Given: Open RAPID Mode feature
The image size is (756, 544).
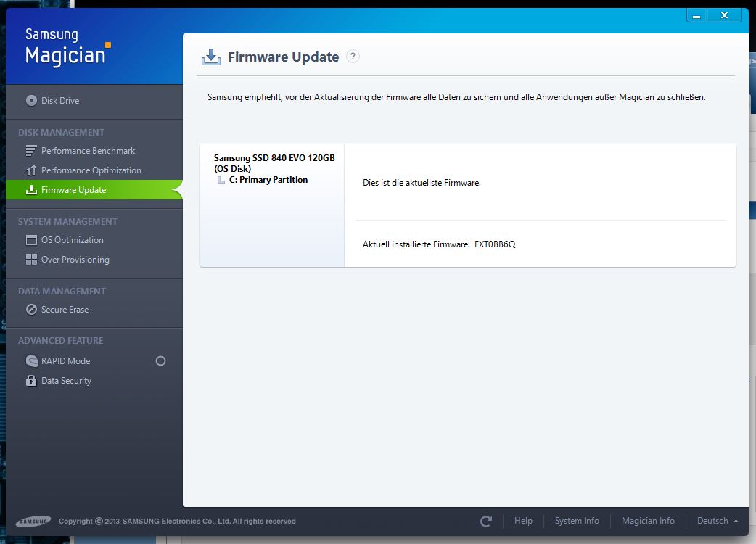Looking at the screenshot, I should (x=65, y=361).
